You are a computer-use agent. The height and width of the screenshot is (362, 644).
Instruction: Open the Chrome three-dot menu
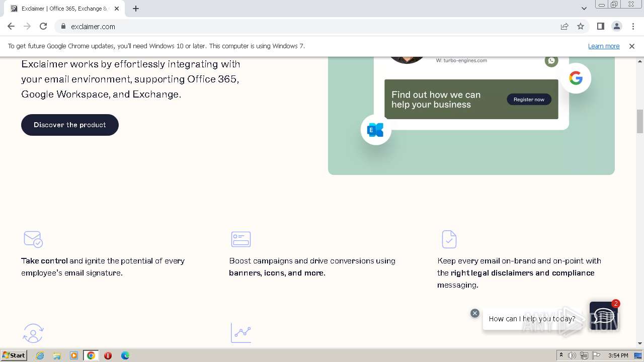pos(633,26)
